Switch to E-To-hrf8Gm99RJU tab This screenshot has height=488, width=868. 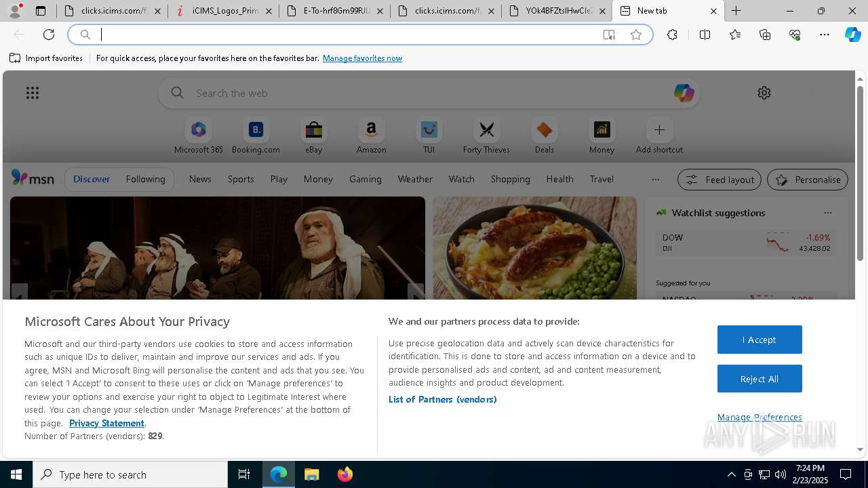[x=334, y=11]
